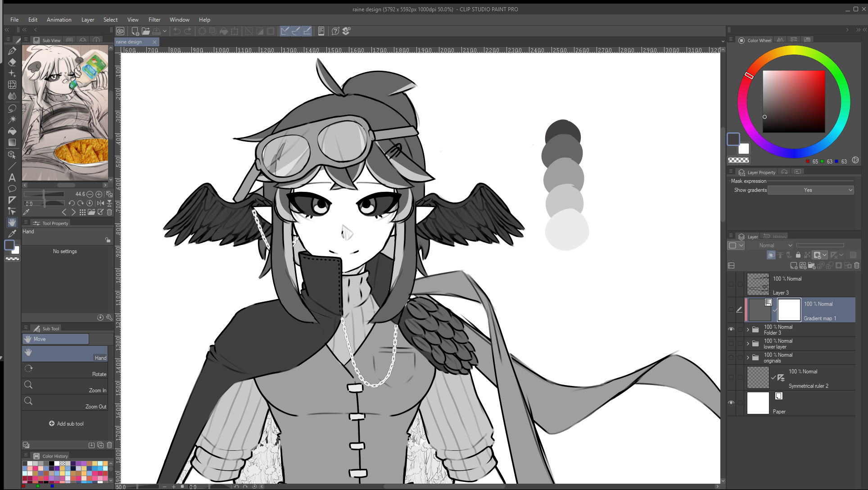Select the Eraser tool

(x=12, y=62)
